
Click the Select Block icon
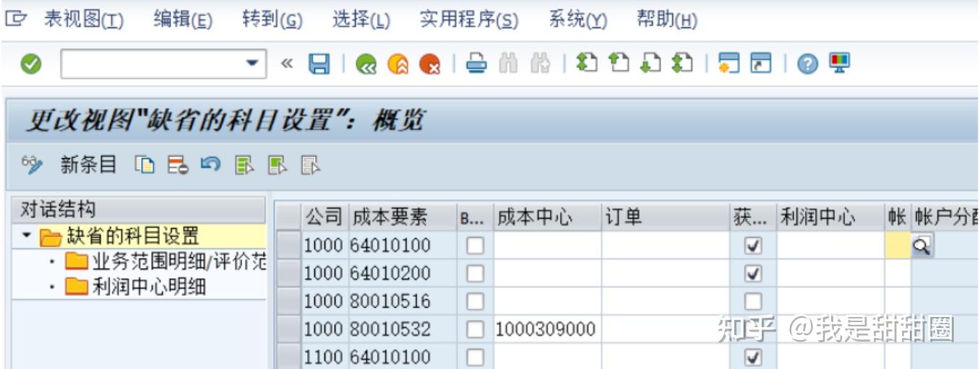point(277,165)
